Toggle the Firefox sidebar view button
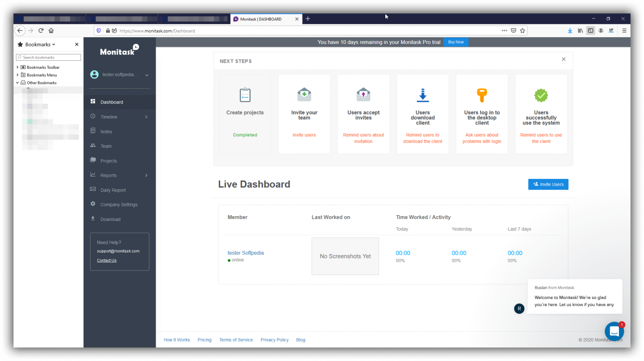This screenshot has height=361, width=644. point(590,31)
